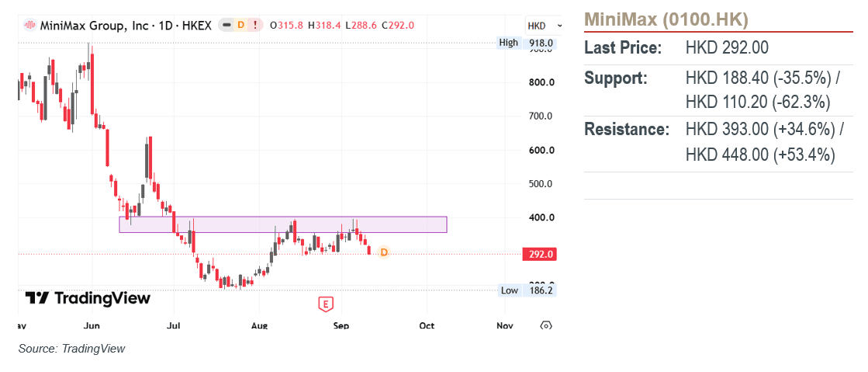This screenshot has height=372, width=868.
Task: Click the red 292.0 current price label
Action: point(539,255)
